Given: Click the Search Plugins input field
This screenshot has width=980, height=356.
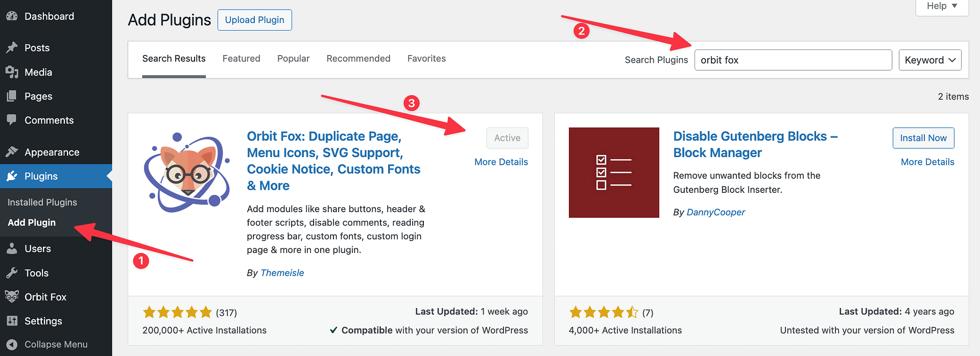Looking at the screenshot, I should click(x=793, y=60).
